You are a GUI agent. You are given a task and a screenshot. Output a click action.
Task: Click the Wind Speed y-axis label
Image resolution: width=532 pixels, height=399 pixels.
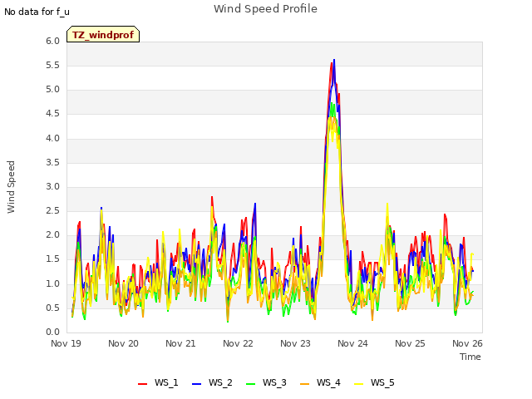coord(11,187)
